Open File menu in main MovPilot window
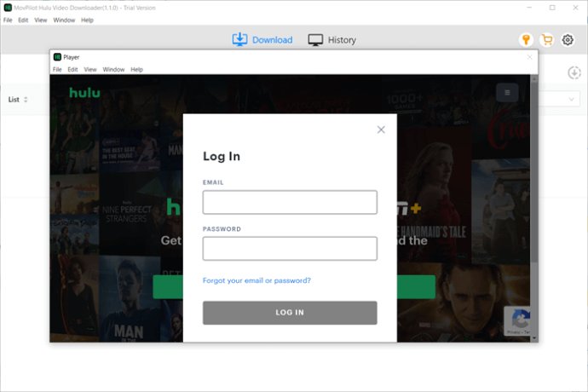Viewport: 588px width, 392px height. pyautogui.click(x=8, y=20)
